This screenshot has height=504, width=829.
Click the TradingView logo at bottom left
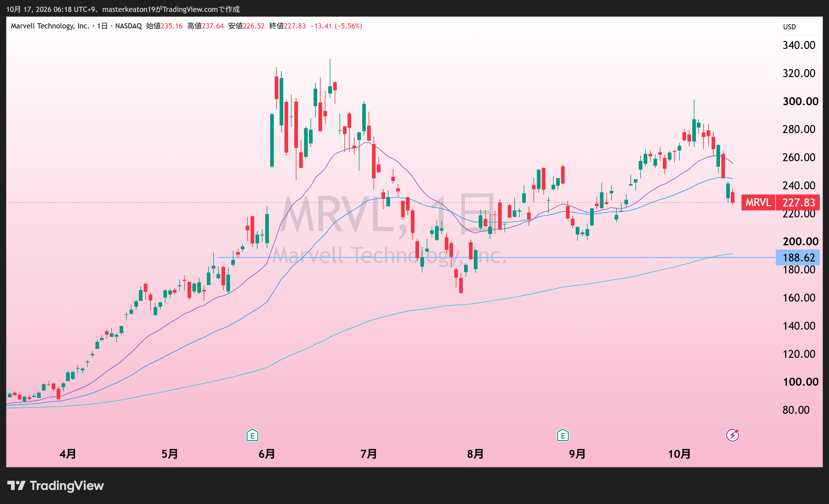(55, 485)
